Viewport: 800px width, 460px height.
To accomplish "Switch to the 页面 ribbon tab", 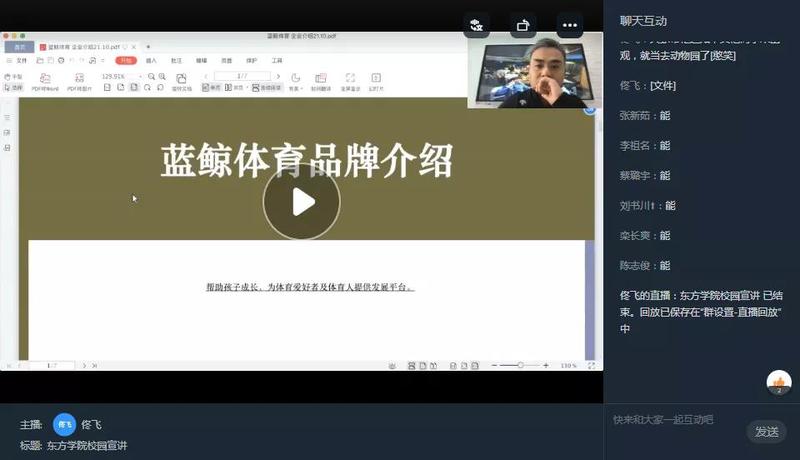I will pyautogui.click(x=227, y=60).
